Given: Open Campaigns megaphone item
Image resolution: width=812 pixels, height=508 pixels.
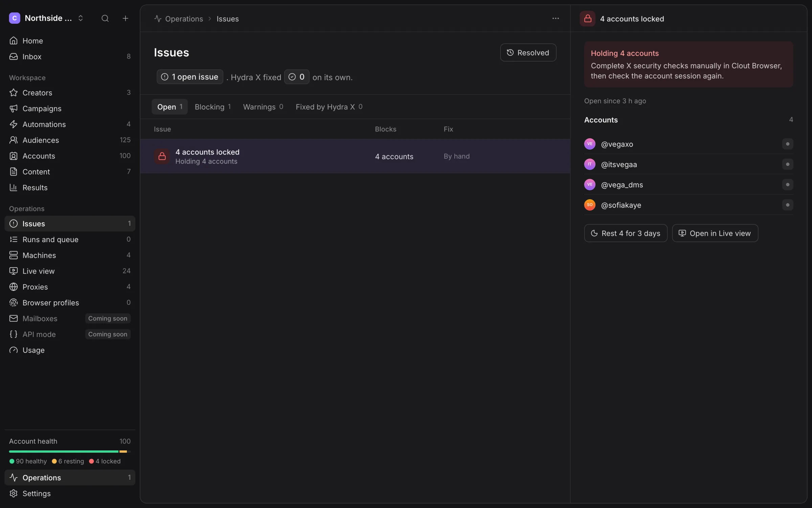Looking at the screenshot, I should (x=70, y=108).
